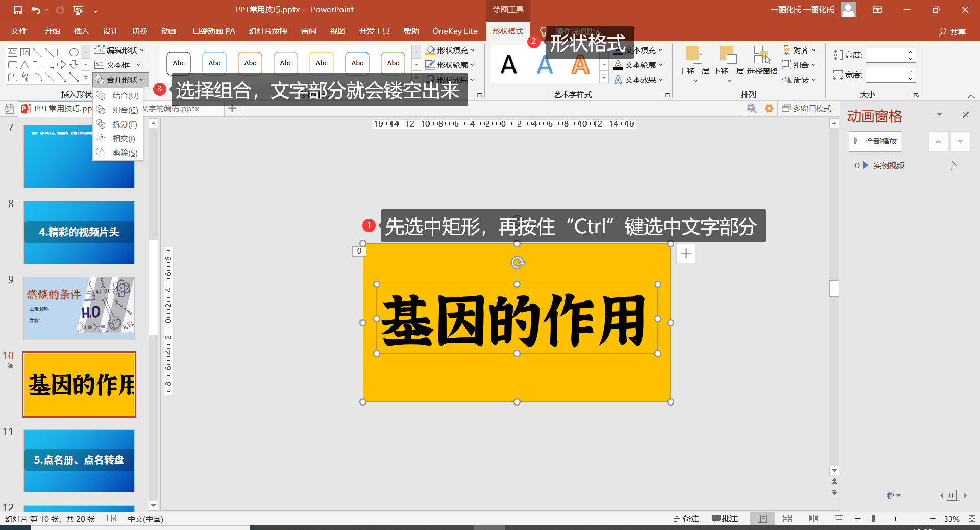Open the Shape Outline (形状轮廓) dropdown
This screenshot has height=530, width=980.
coord(451,65)
